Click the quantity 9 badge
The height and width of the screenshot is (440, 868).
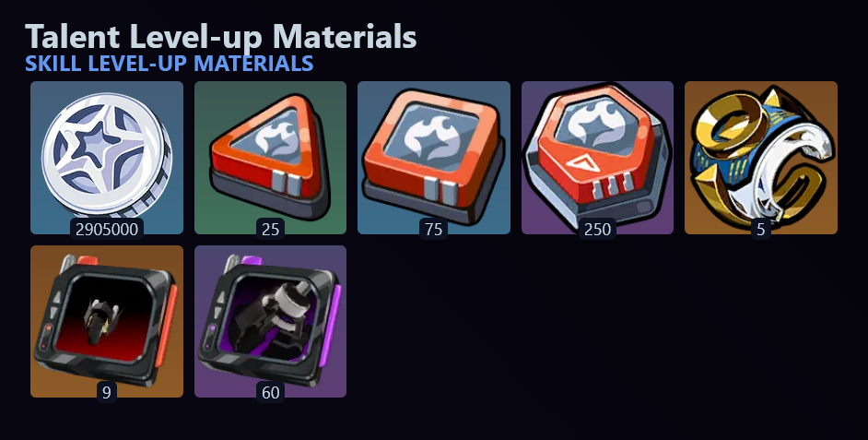pos(107,392)
